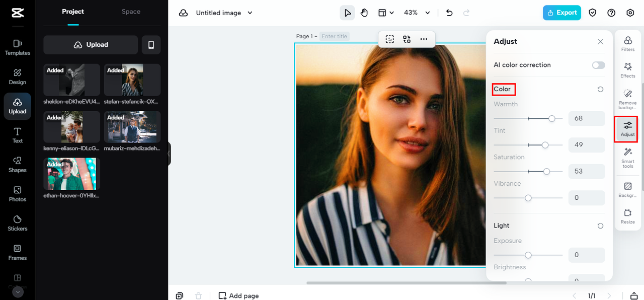Switch to the Space tab
The width and height of the screenshot is (644, 300).
[x=131, y=12]
